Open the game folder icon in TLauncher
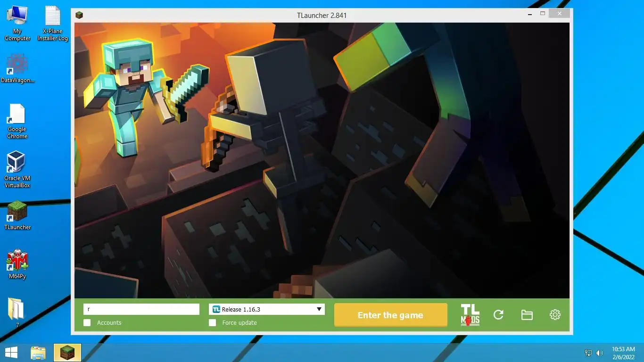Image resolution: width=644 pixels, height=362 pixels. point(527,315)
